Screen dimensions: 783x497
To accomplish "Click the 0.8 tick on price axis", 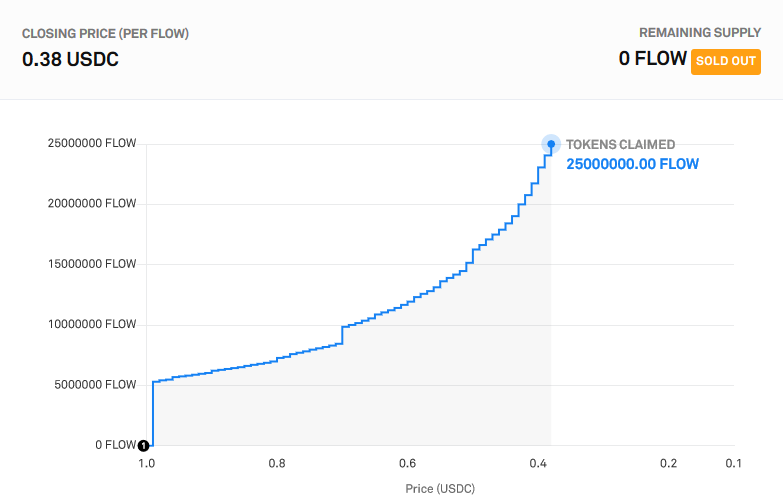I will 277,464.
